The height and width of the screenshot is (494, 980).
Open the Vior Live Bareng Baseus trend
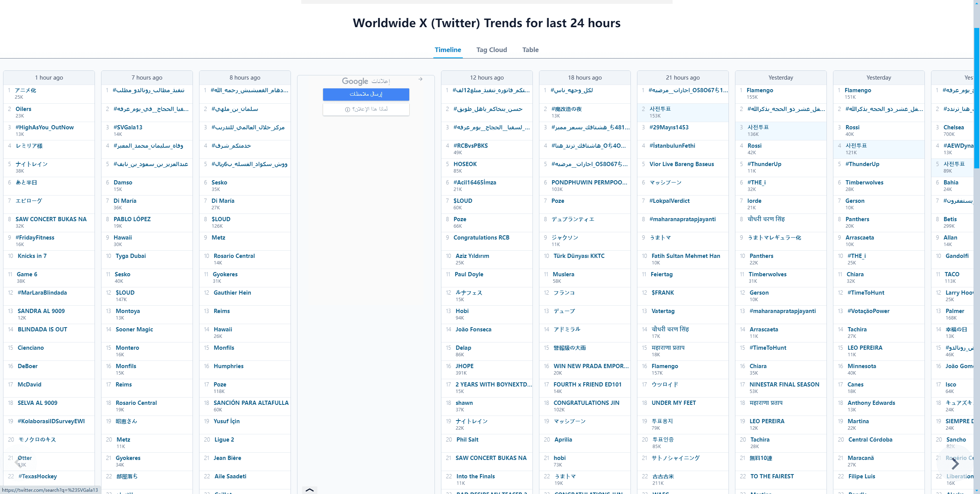681,164
